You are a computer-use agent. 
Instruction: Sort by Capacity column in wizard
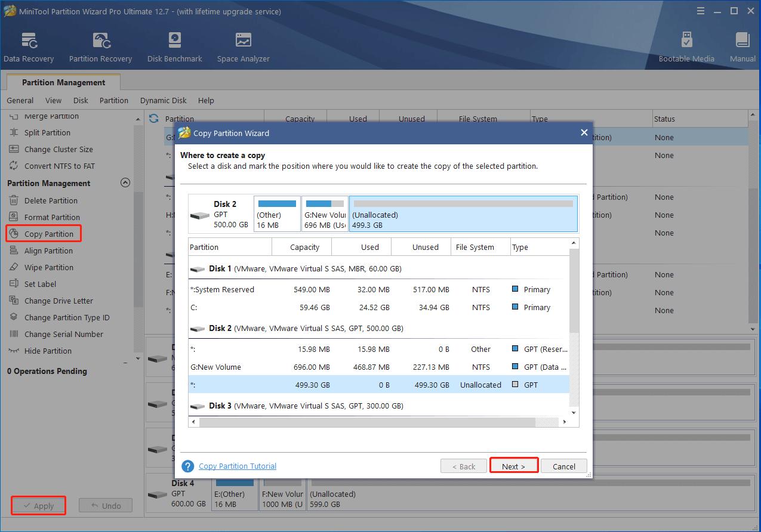[x=301, y=247]
